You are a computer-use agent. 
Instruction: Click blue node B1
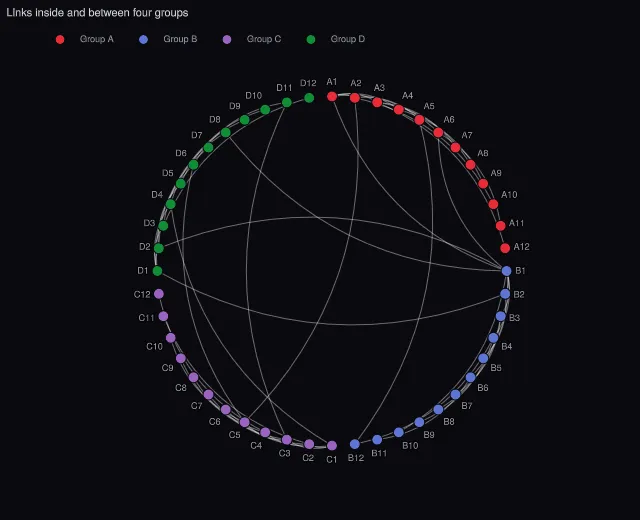pyautogui.click(x=507, y=271)
